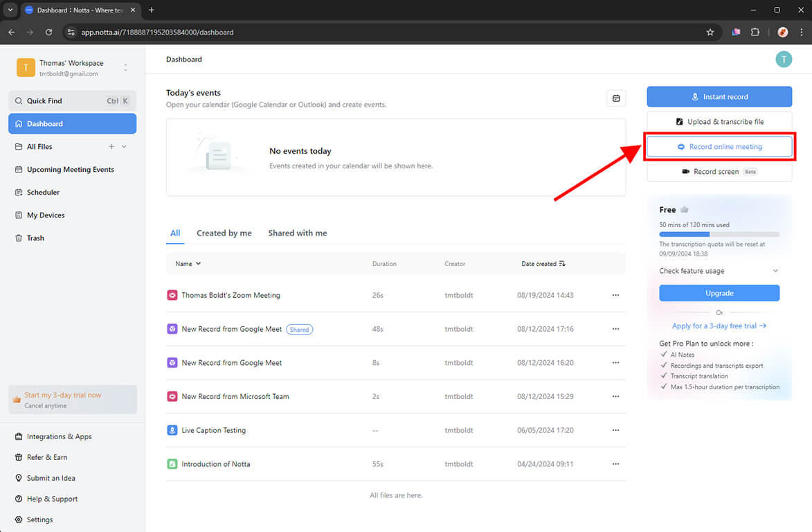Bookmark this page with the star icon

[710, 32]
